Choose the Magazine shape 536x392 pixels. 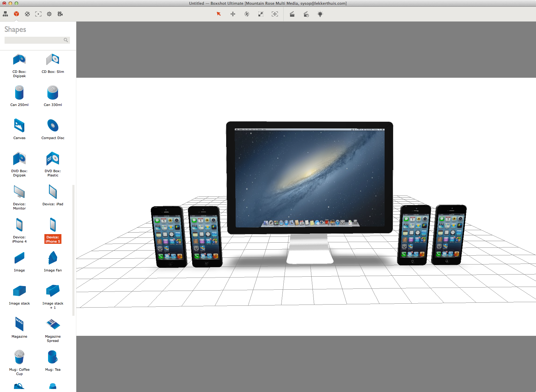pos(19,328)
